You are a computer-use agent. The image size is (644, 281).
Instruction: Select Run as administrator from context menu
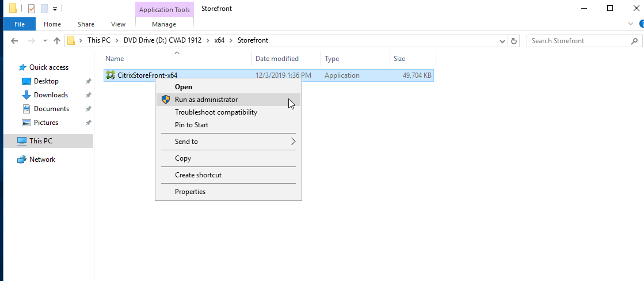(228, 100)
